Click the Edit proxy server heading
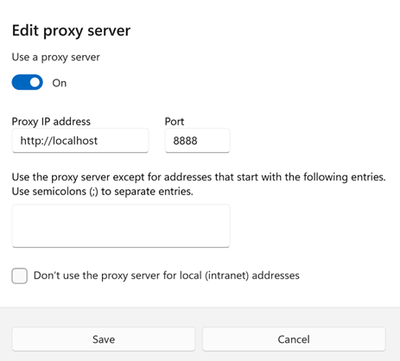 coord(71,31)
